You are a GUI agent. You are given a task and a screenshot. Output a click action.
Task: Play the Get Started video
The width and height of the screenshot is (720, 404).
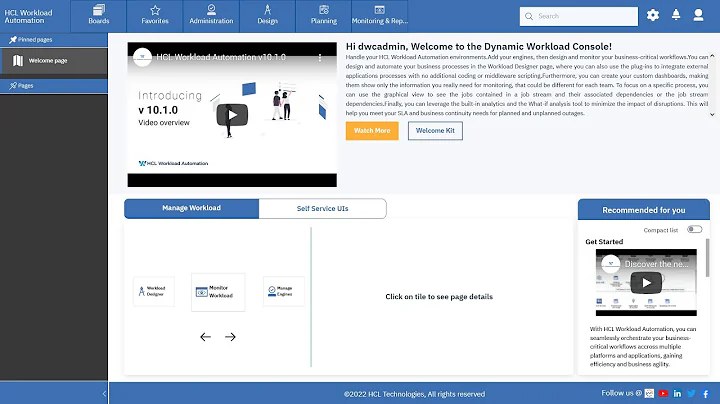point(646,283)
